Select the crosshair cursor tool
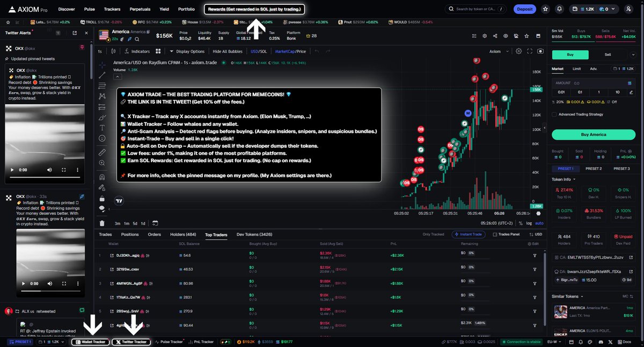Image resolution: width=644 pixels, height=347 pixels. pos(102,64)
